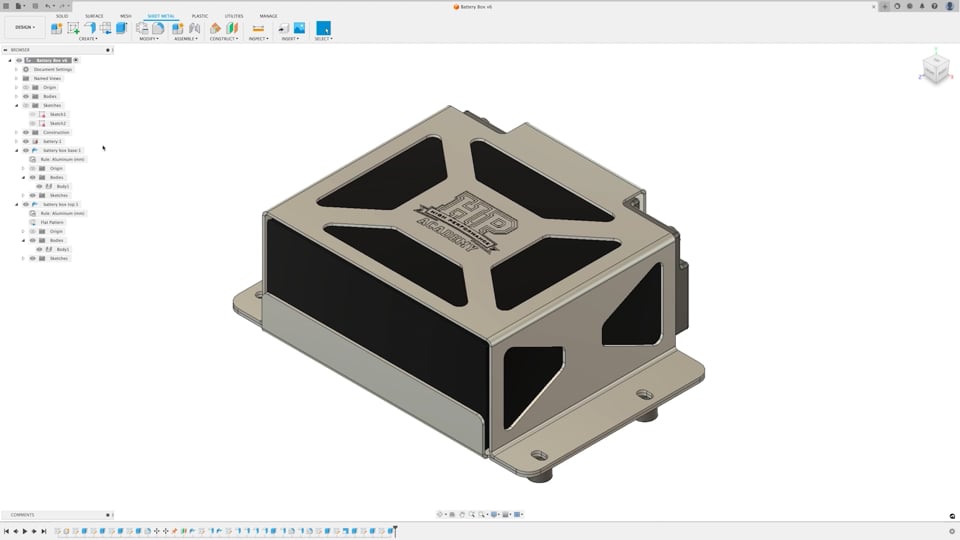Open the Data Panel grid icon
This screenshot has height=540, width=960.
pyautogui.click(x=6, y=6)
